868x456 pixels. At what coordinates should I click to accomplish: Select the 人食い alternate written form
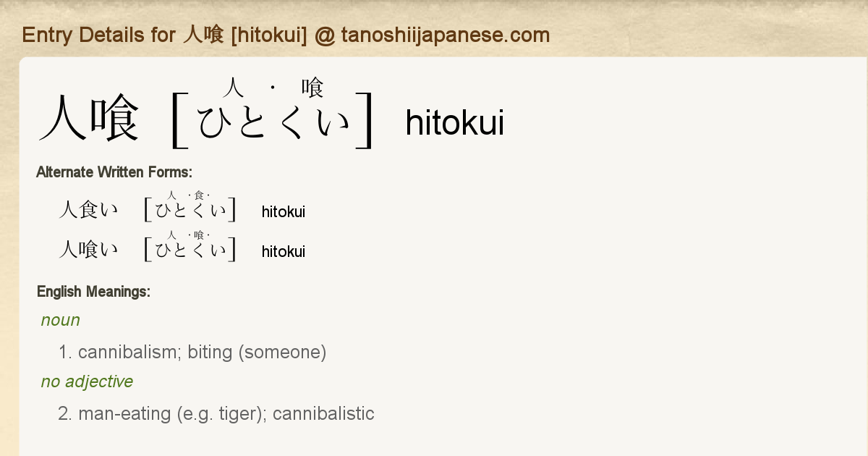[88, 211]
